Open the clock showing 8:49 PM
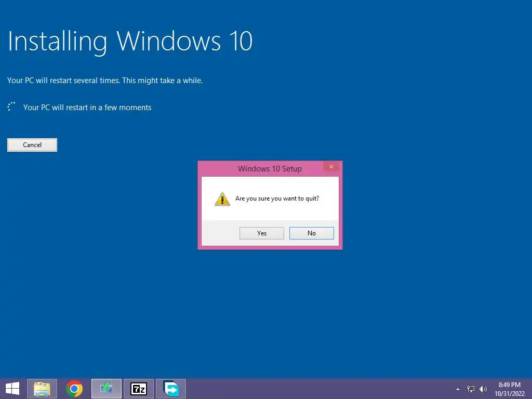 (x=509, y=389)
